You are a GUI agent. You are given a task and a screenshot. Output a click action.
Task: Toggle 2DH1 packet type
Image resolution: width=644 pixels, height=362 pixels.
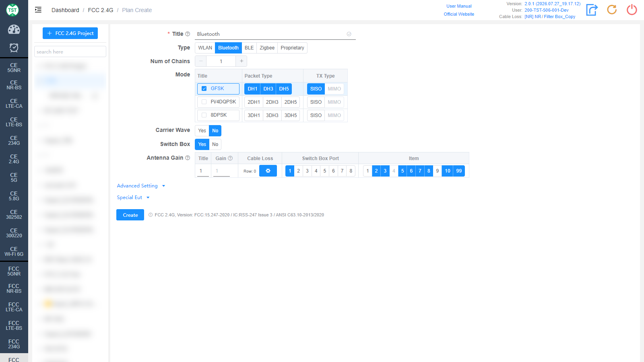point(254,102)
